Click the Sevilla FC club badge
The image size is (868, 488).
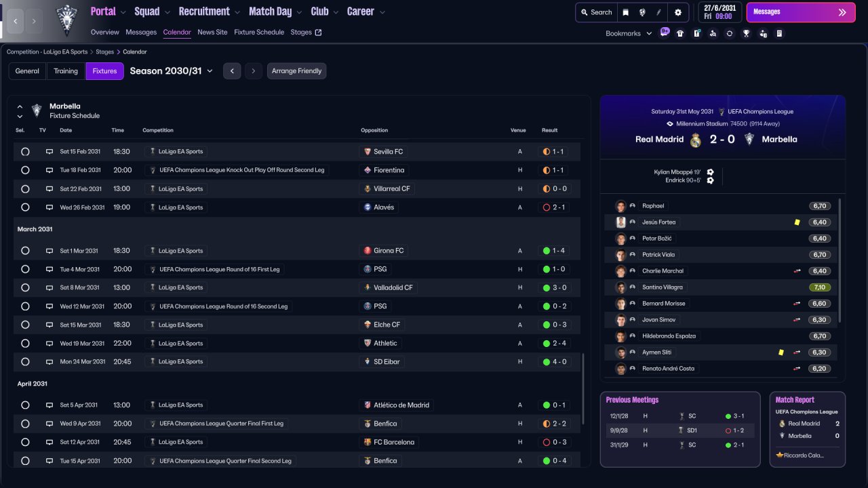(x=368, y=152)
